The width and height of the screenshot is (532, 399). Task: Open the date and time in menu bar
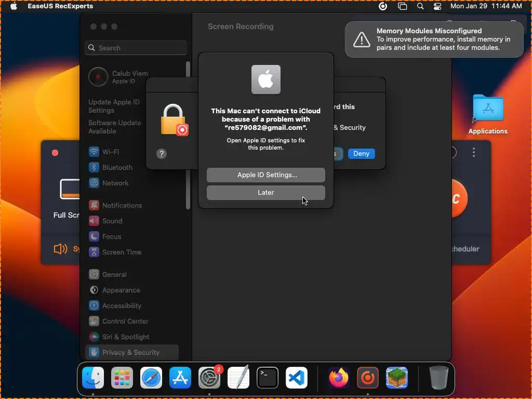(x=486, y=6)
